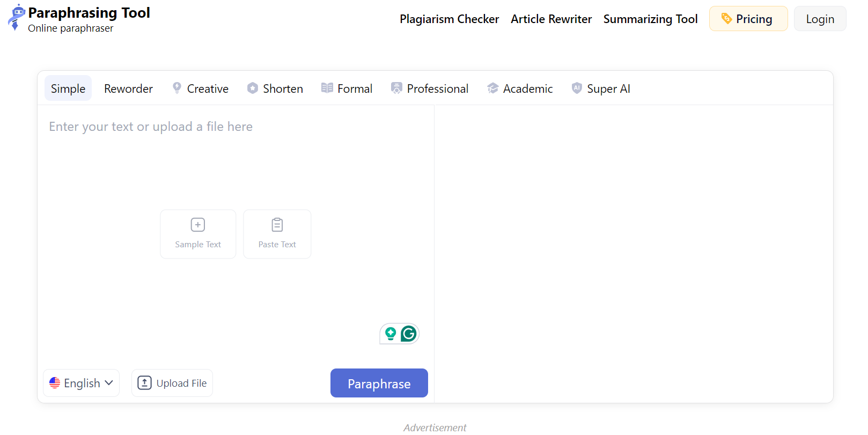Viewport: 868px width, 435px height.
Task: Open the Login page
Action: tap(820, 19)
